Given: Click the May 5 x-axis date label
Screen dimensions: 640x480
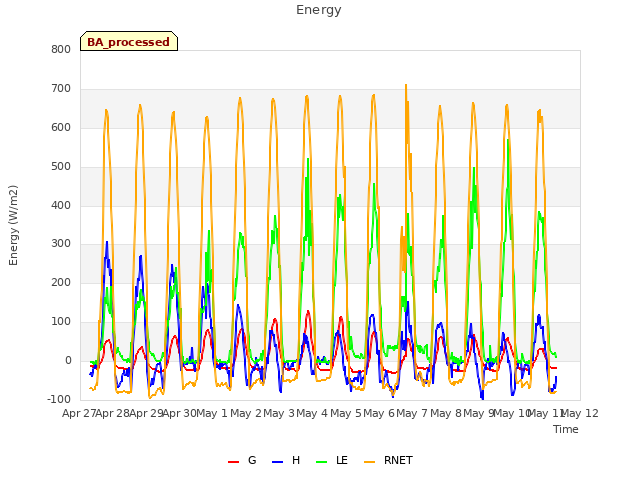Looking at the screenshot, I should 346,413.
